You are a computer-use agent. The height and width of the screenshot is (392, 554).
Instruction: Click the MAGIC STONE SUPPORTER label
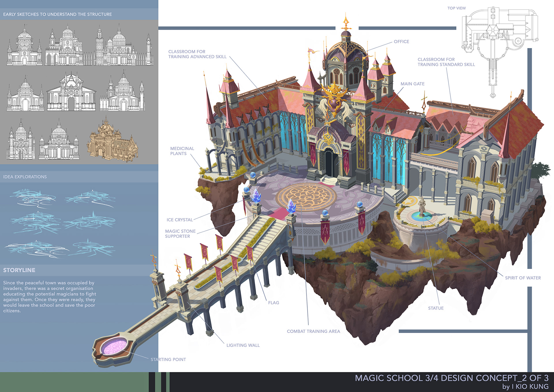click(x=180, y=234)
